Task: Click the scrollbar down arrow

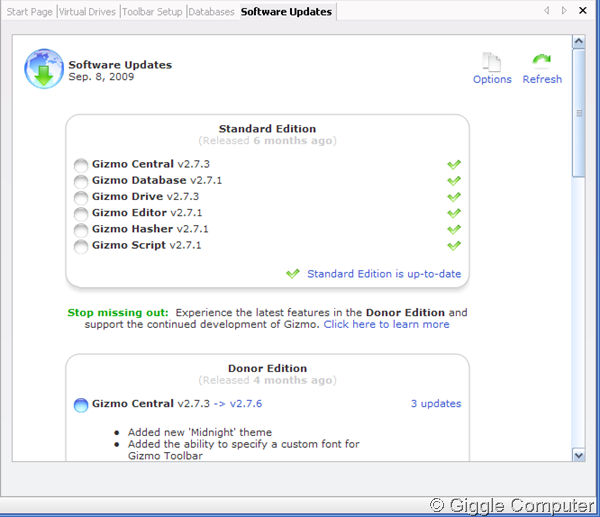Action: point(579,455)
